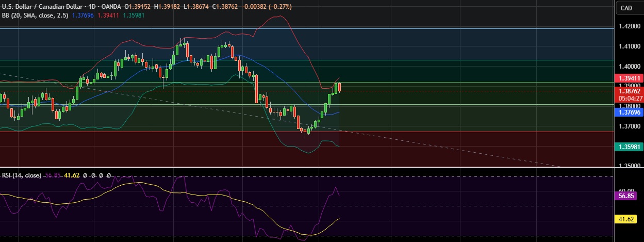Image resolution: width=644 pixels, height=242 pixels.
Task: Click the blue 1.37696 price axis label
Action: tap(628, 111)
